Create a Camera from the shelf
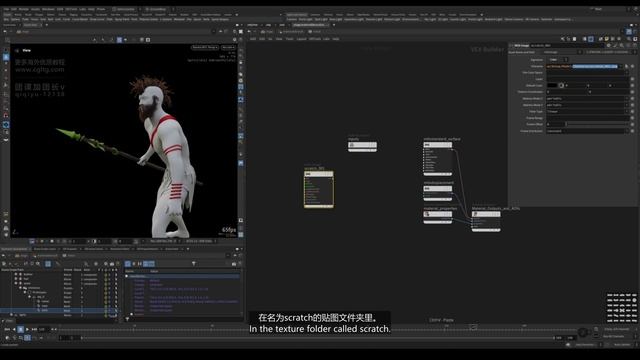Screen dimensions: 640x360 [291, 19]
